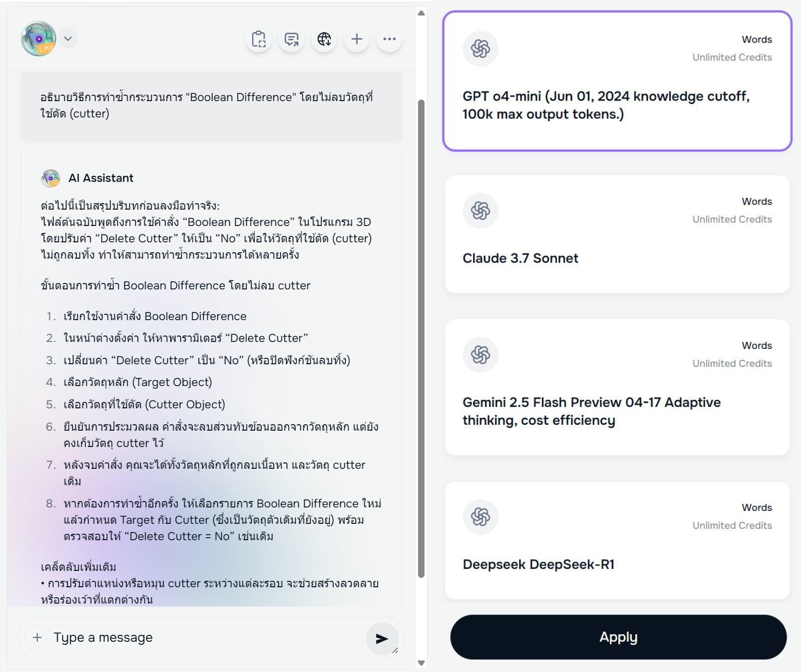The image size is (801, 672).
Task: Open the clipboard capture icon
Action: click(259, 39)
